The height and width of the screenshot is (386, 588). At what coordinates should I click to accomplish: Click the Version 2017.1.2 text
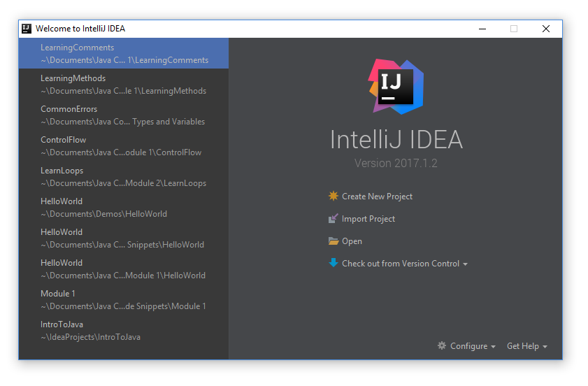click(x=396, y=163)
